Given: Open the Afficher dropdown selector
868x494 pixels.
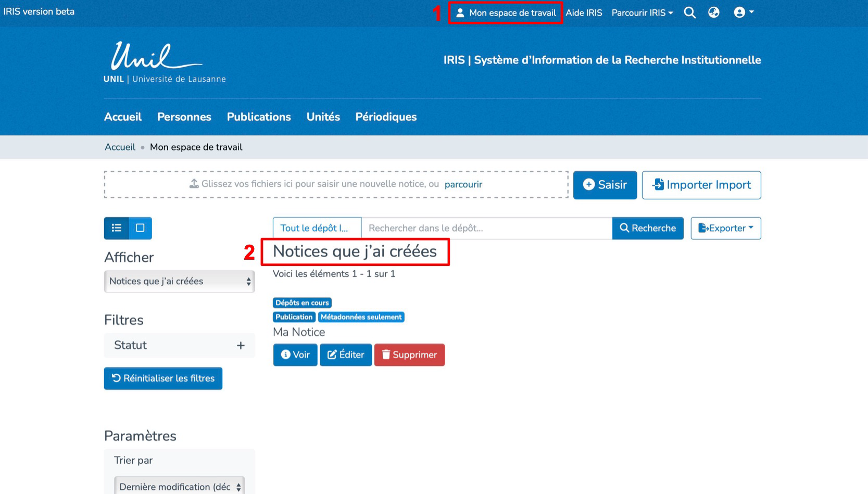Looking at the screenshot, I should (x=179, y=282).
